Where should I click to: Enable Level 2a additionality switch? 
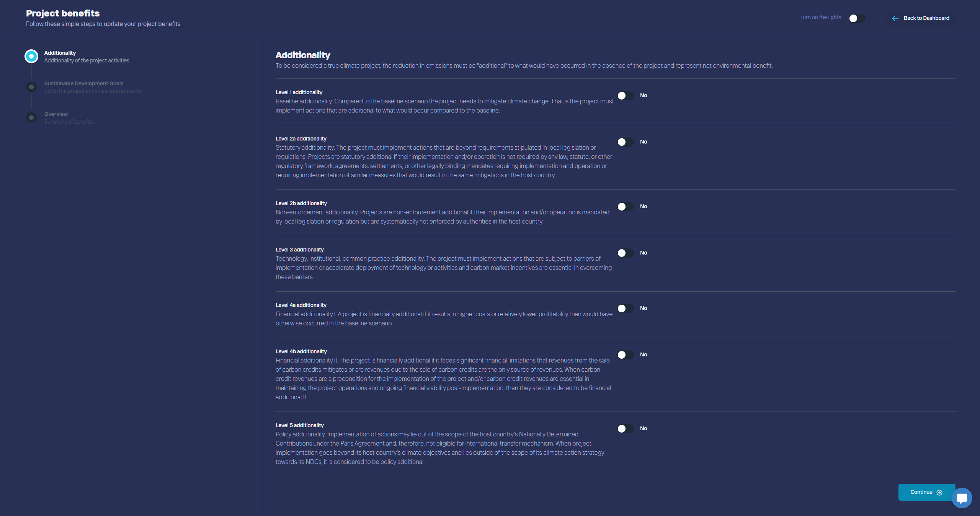click(625, 142)
